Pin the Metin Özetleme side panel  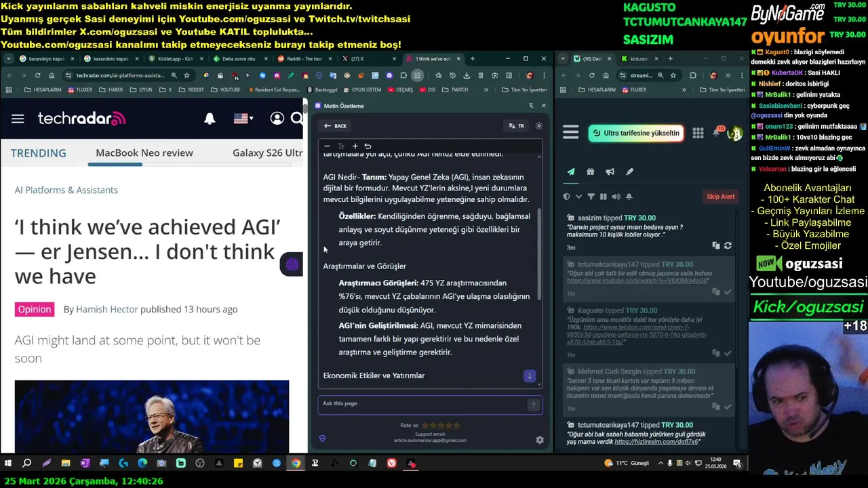[531, 106]
